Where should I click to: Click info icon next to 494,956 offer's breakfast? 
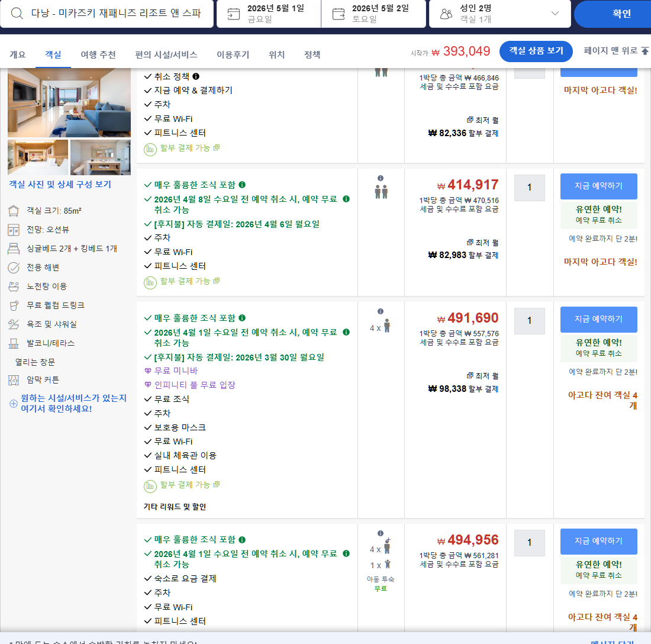(x=242, y=540)
